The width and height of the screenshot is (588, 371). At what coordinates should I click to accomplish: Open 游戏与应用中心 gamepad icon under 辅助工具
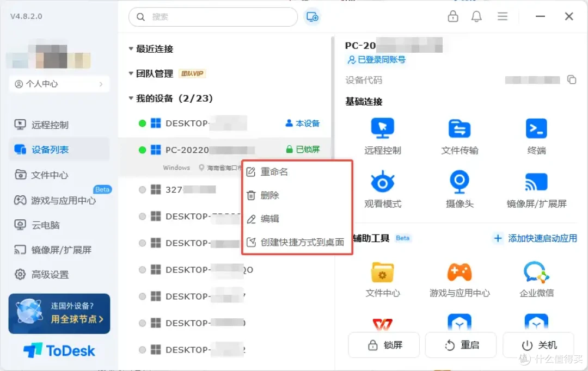pyautogui.click(x=460, y=272)
